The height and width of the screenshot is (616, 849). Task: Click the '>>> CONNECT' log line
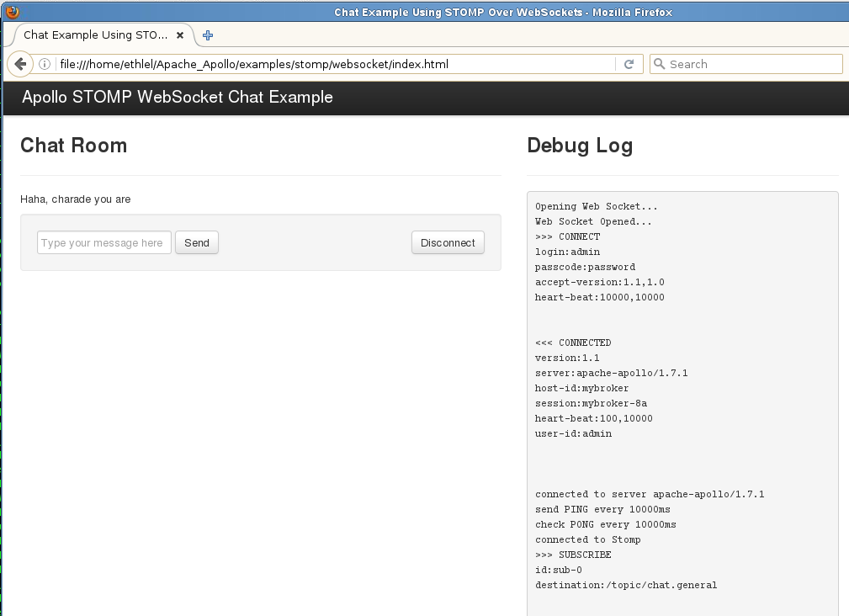567,236
